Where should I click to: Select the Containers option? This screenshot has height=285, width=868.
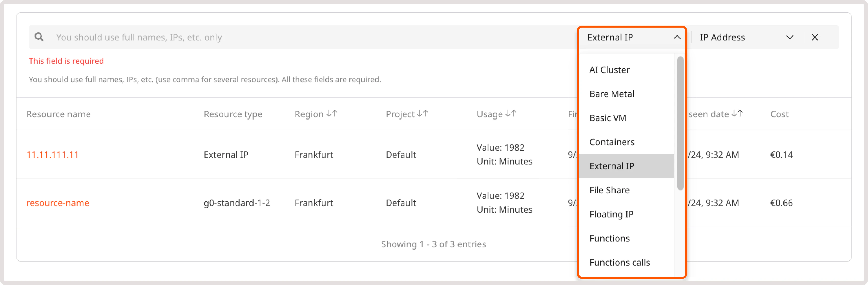(612, 142)
